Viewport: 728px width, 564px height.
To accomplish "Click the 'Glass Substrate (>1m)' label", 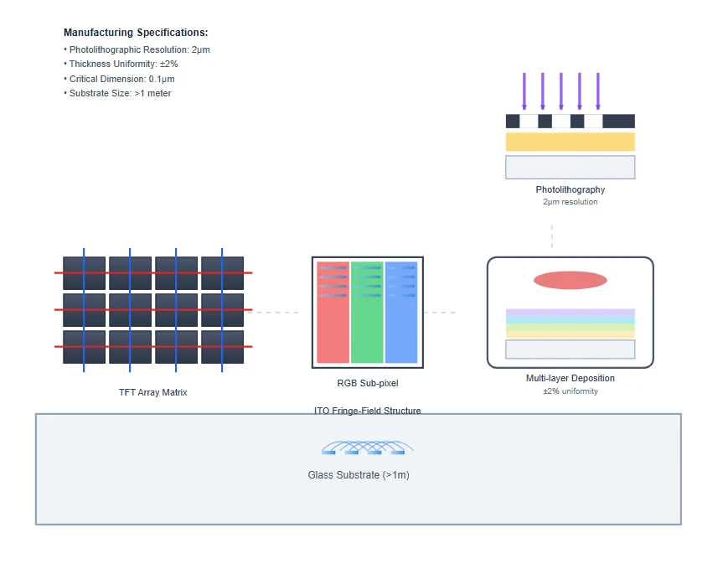I will pyautogui.click(x=359, y=475).
